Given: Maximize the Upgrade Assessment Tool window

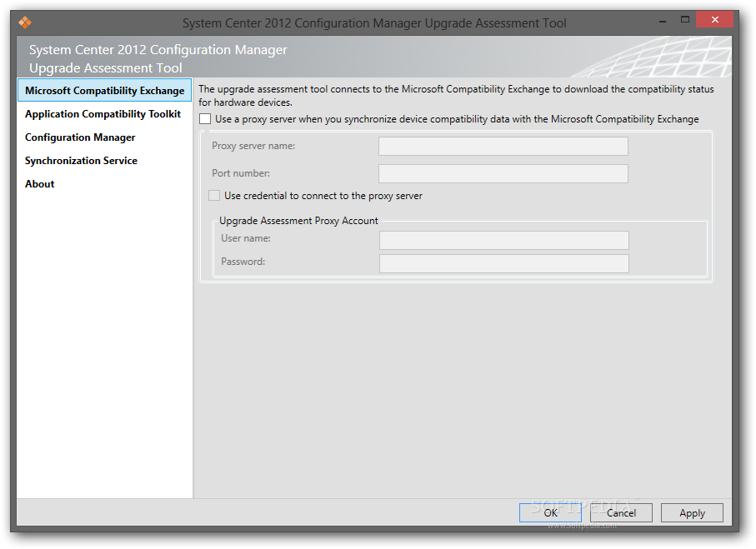Looking at the screenshot, I should [684, 20].
